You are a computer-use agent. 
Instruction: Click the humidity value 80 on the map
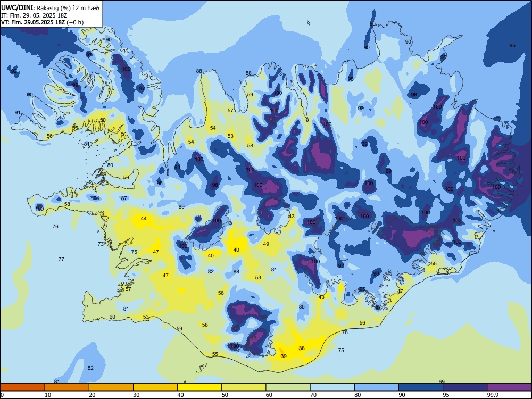click(110, 165)
